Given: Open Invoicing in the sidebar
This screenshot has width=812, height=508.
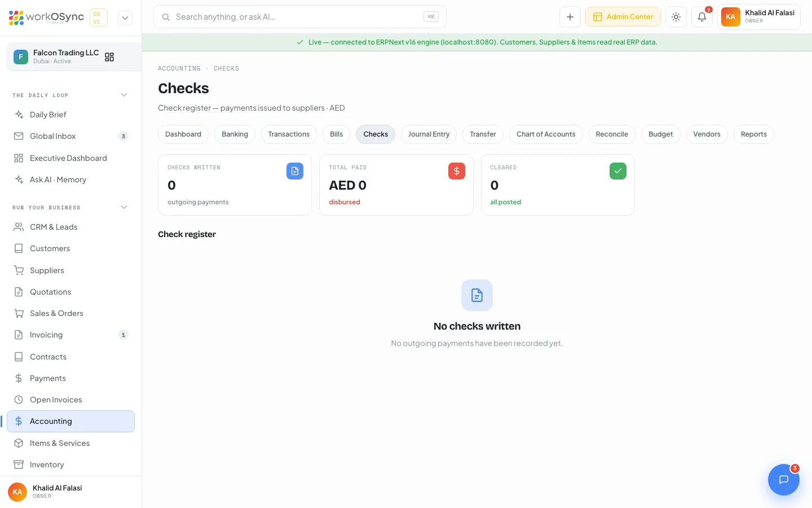Looking at the screenshot, I should pos(71,335).
